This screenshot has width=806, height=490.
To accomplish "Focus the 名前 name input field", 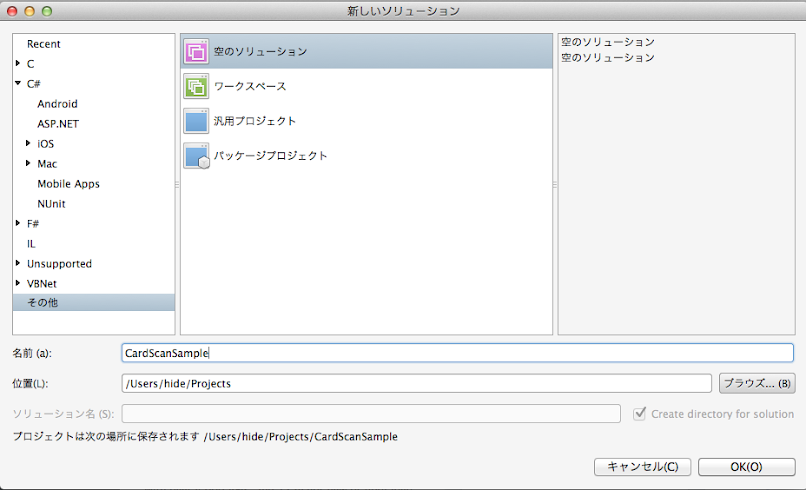I will (x=457, y=353).
